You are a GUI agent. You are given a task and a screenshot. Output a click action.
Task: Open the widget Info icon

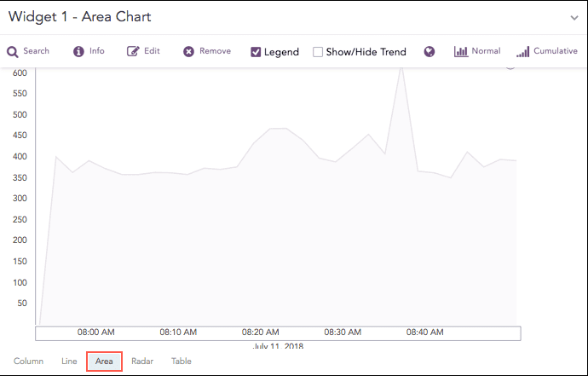coord(79,52)
